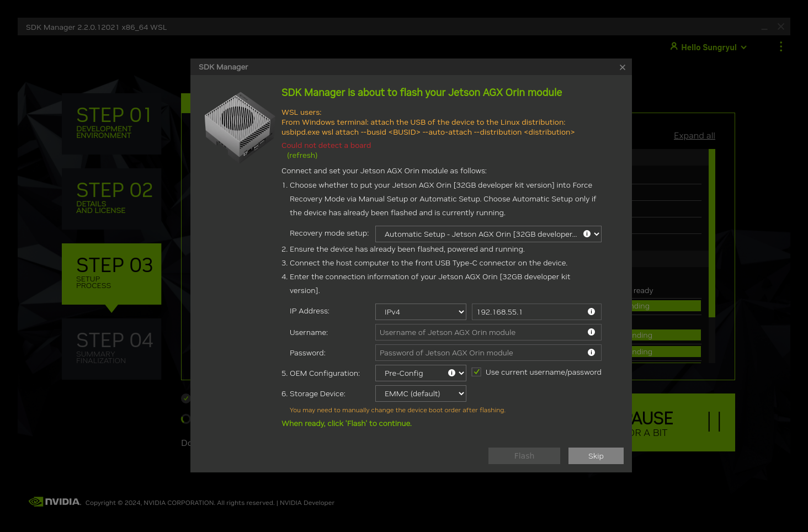Open the Storage Device EMMC dropdown
This screenshot has width=808, height=532.
[421, 393]
